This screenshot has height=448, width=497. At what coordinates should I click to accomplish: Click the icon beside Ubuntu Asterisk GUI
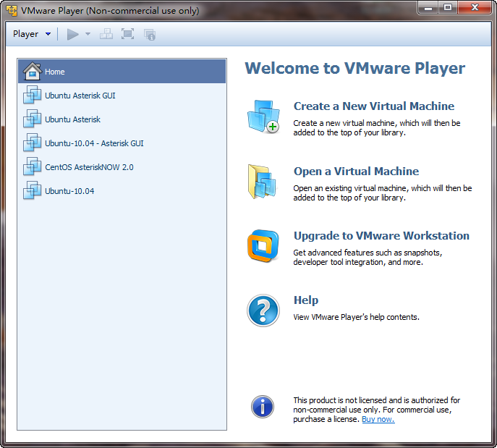point(32,95)
